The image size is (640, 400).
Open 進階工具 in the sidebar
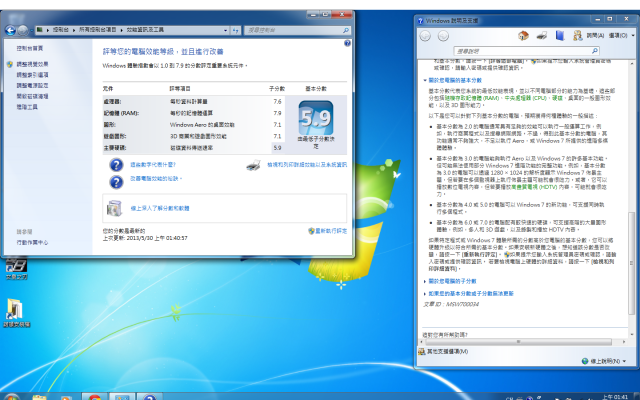27,107
